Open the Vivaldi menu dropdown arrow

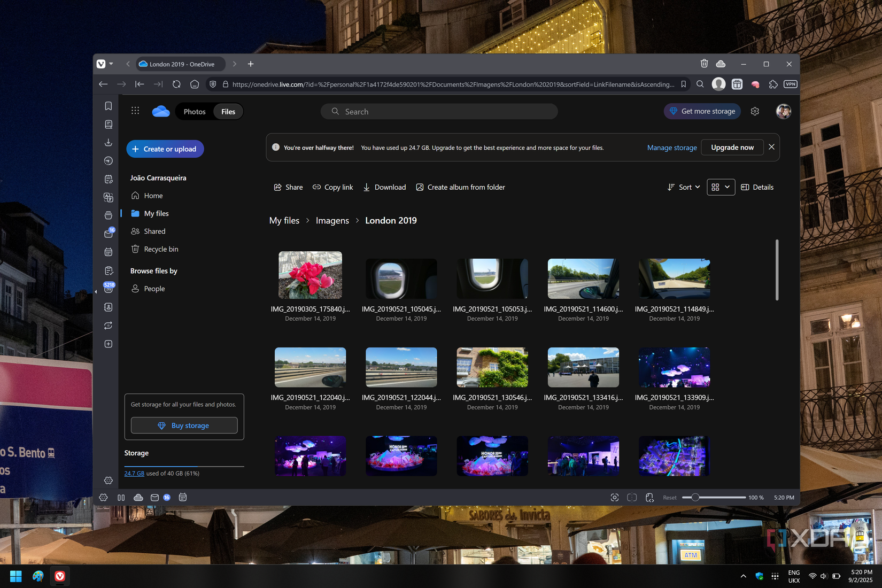(111, 64)
